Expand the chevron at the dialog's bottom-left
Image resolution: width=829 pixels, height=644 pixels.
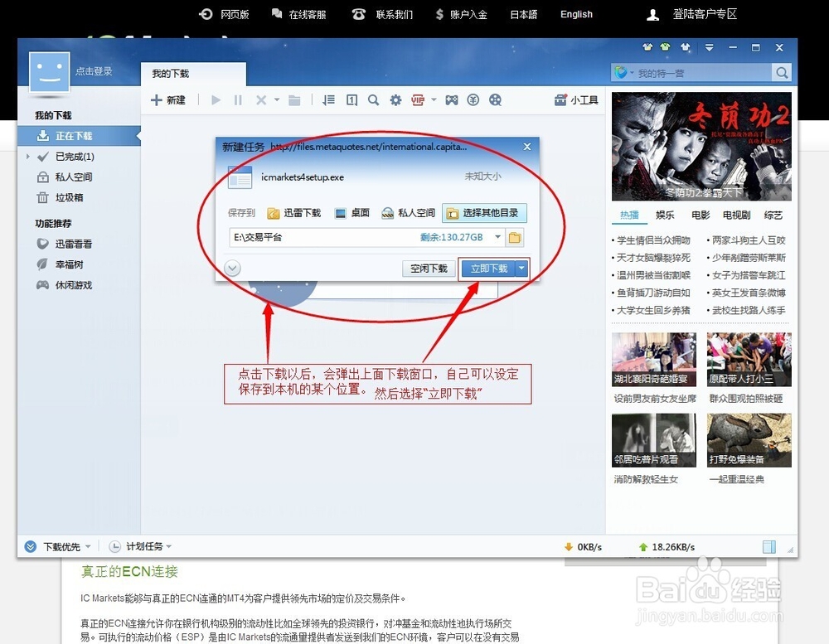tap(233, 267)
